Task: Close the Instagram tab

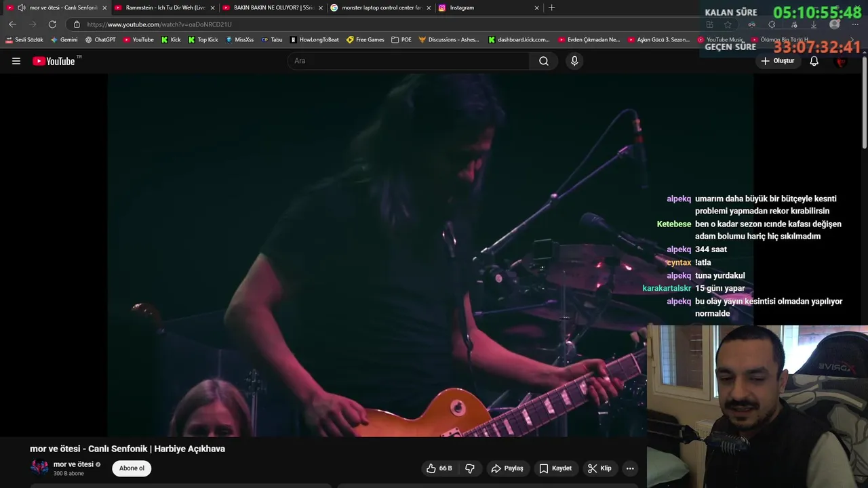Action: tap(536, 7)
